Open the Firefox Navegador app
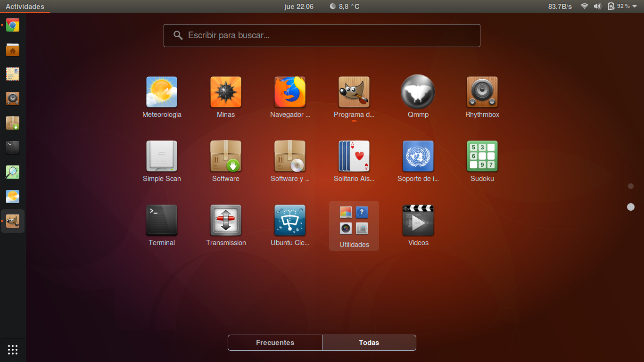The height and width of the screenshot is (362, 644). coord(290,92)
